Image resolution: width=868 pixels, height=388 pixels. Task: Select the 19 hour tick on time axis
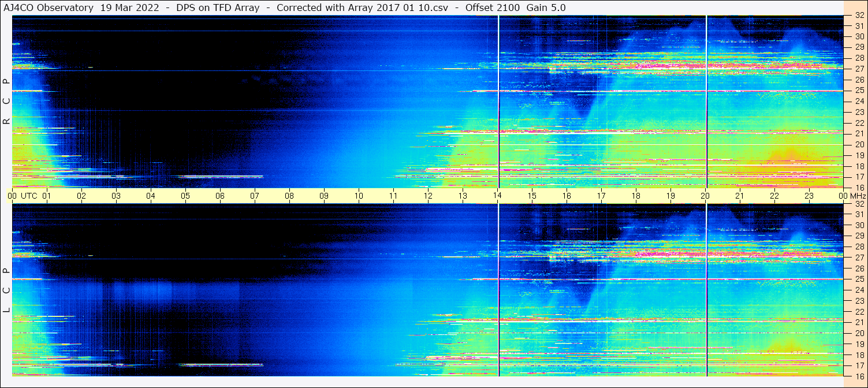(670, 196)
